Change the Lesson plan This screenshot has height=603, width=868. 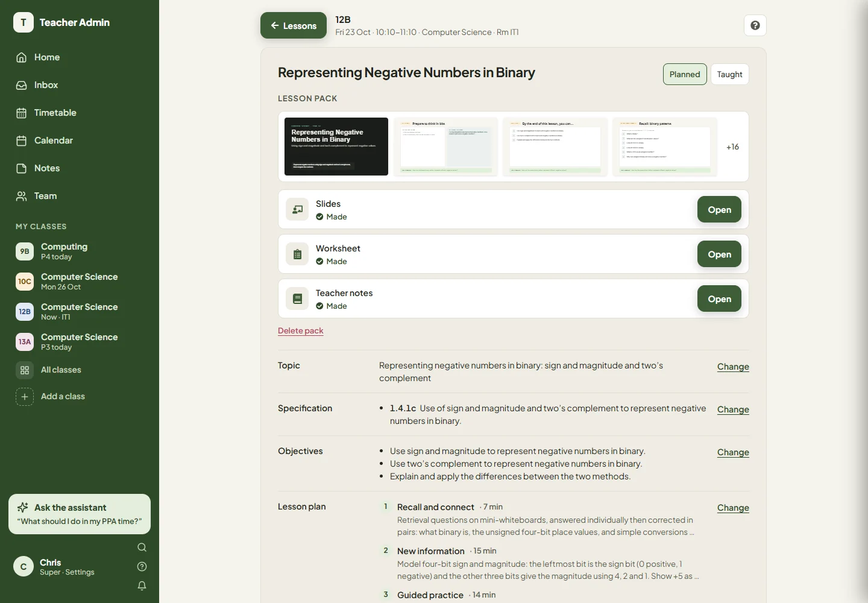(x=733, y=508)
